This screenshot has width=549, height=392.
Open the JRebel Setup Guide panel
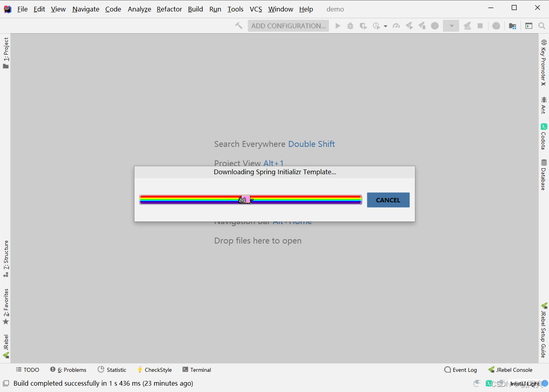click(x=544, y=330)
